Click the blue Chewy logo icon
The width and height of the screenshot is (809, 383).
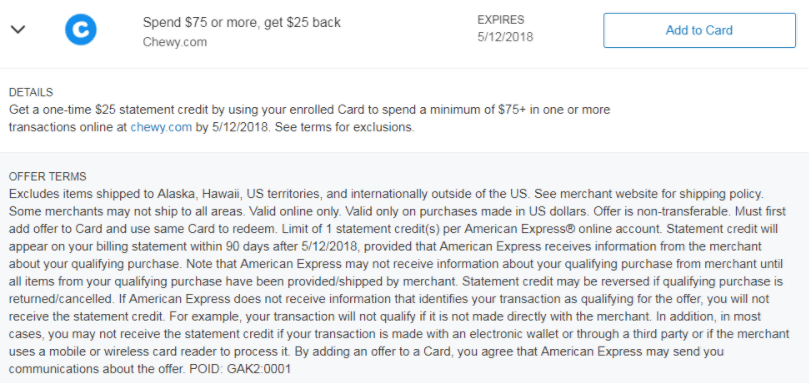click(x=80, y=29)
